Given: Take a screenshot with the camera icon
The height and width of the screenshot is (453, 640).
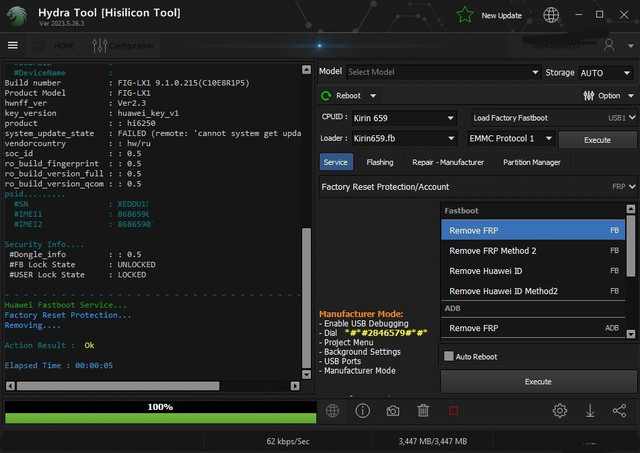Looking at the screenshot, I should click(x=393, y=411).
